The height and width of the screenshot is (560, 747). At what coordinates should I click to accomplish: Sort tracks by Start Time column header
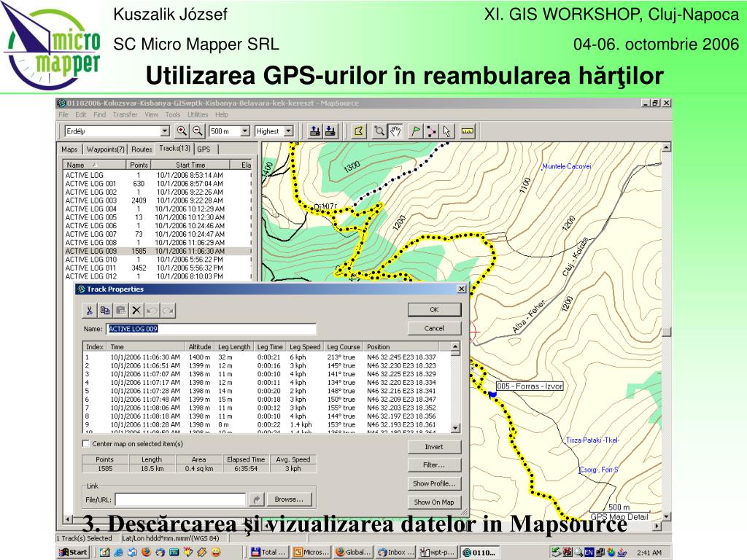coord(190,165)
